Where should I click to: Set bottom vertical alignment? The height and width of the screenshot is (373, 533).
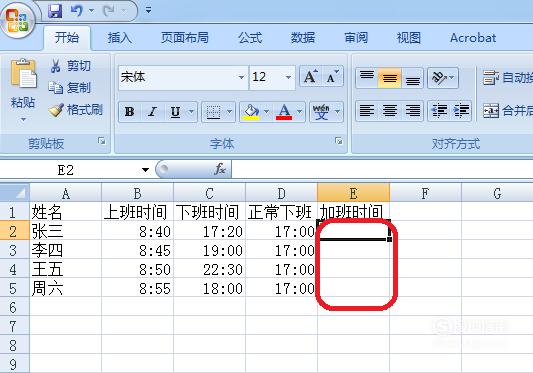pyautogui.click(x=412, y=78)
